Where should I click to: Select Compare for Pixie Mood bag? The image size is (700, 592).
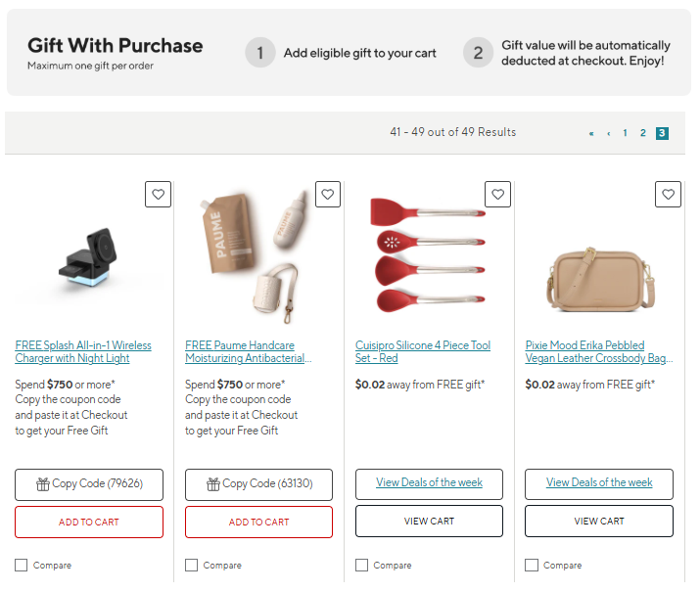pyautogui.click(x=531, y=565)
